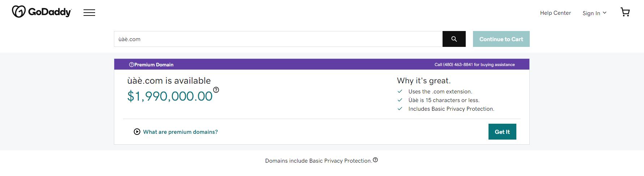Click the question icon next to price
The width and height of the screenshot is (644, 176).
tap(216, 90)
